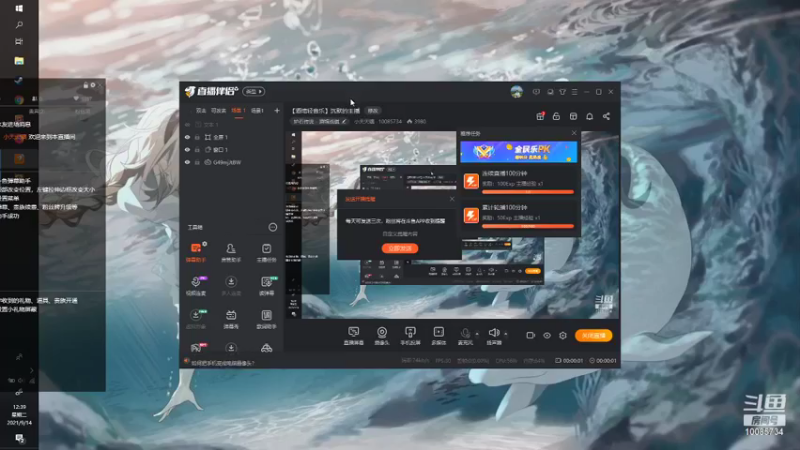
Task: Click the progress bar of the second task
Action: click(528, 226)
